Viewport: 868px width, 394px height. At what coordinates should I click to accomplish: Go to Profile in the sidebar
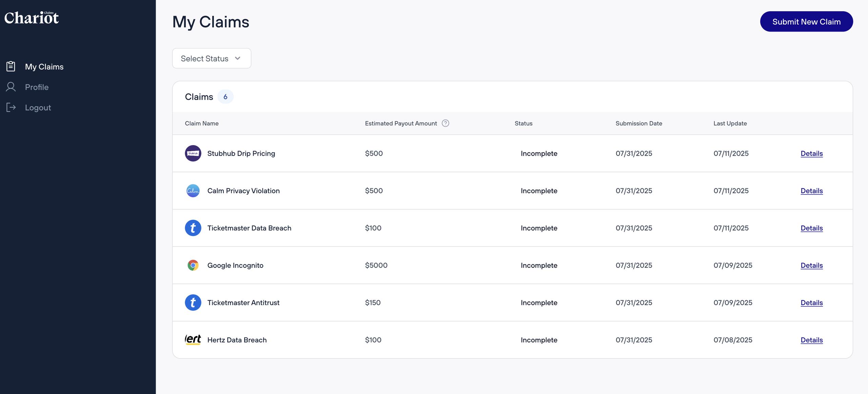point(37,87)
